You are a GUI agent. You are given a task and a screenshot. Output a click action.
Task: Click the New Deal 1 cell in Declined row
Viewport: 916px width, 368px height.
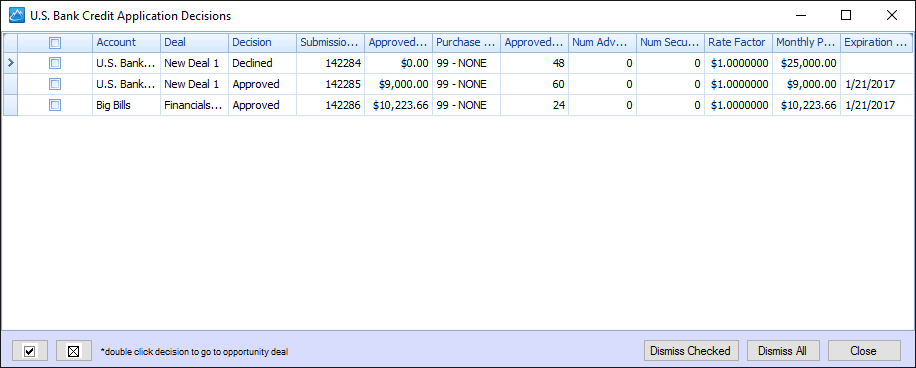(195, 63)
